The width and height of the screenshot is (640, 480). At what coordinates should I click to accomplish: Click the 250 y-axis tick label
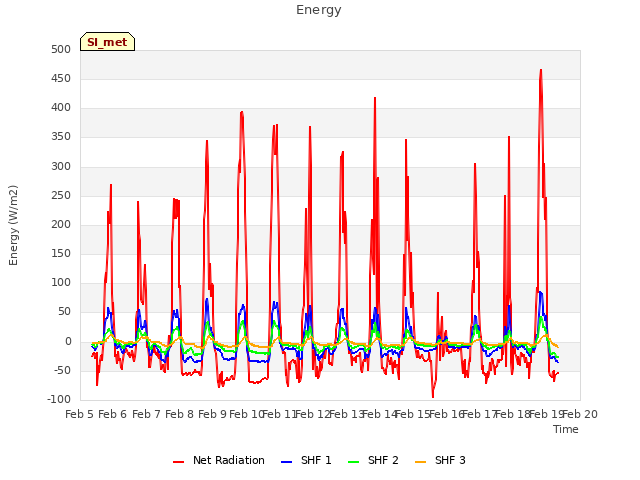61,196
